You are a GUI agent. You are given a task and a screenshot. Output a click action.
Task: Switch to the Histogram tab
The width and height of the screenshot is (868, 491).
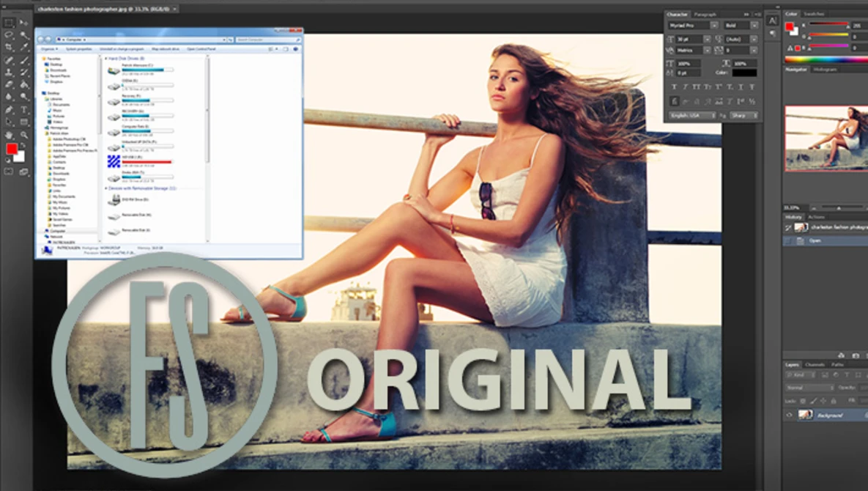coord(825,69)
